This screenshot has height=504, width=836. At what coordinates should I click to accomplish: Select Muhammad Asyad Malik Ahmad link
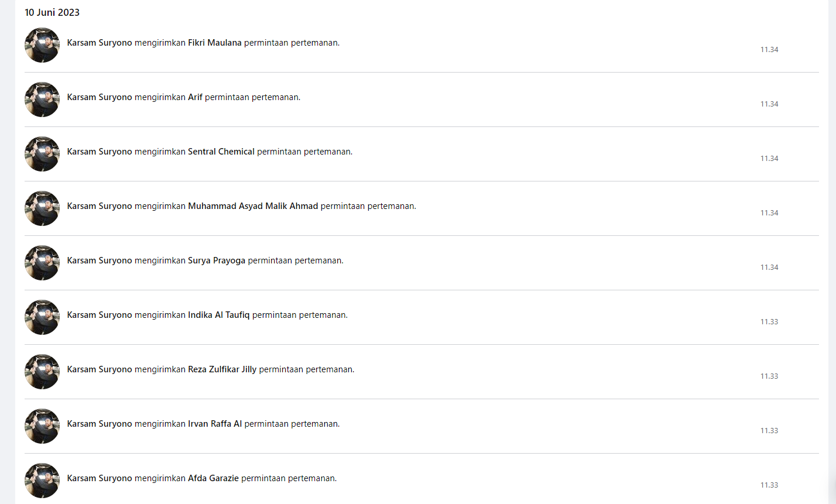[x=253, y=206]
